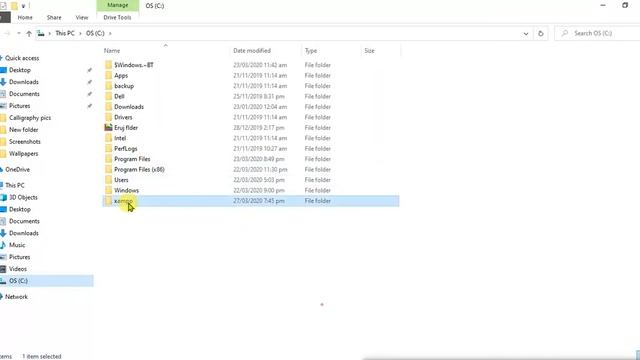The width and height of the screenshot is (640, 360).
Task: Open Downloads under Quick access
Action: 24,82
